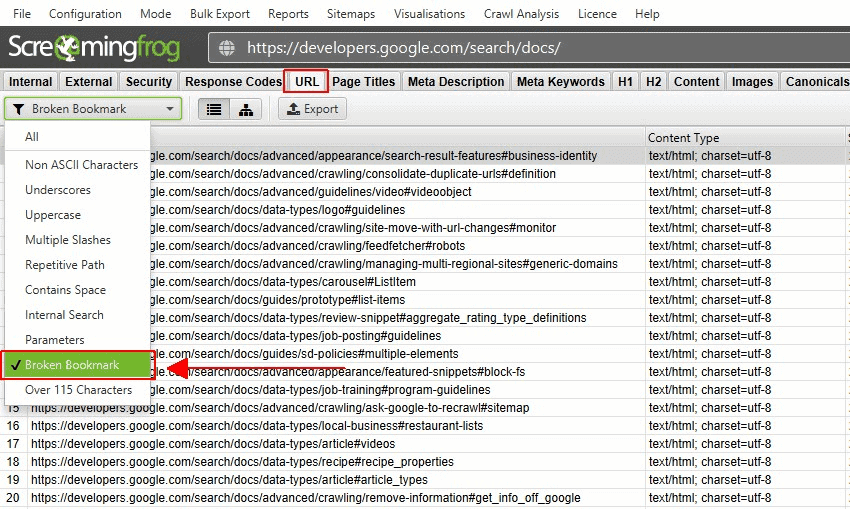
Task: Click the Export button
Action: 312,109
